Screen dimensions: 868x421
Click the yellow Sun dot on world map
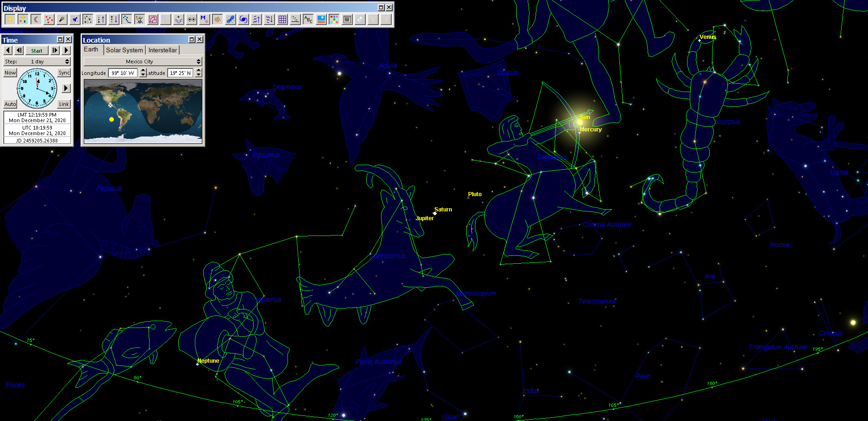[112, 119]
